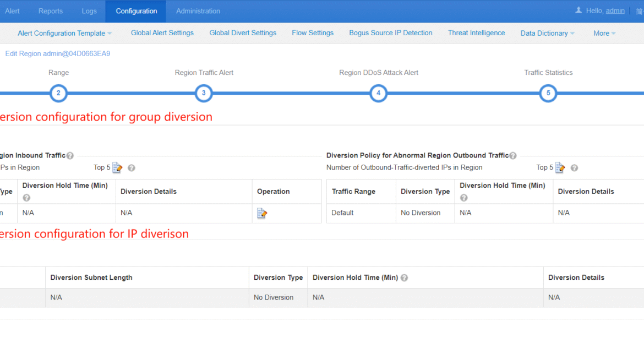The image size is (644, 358).
Task: Click the help icon under Diversion Hold Time (Min) header
Action: [26, 197]
